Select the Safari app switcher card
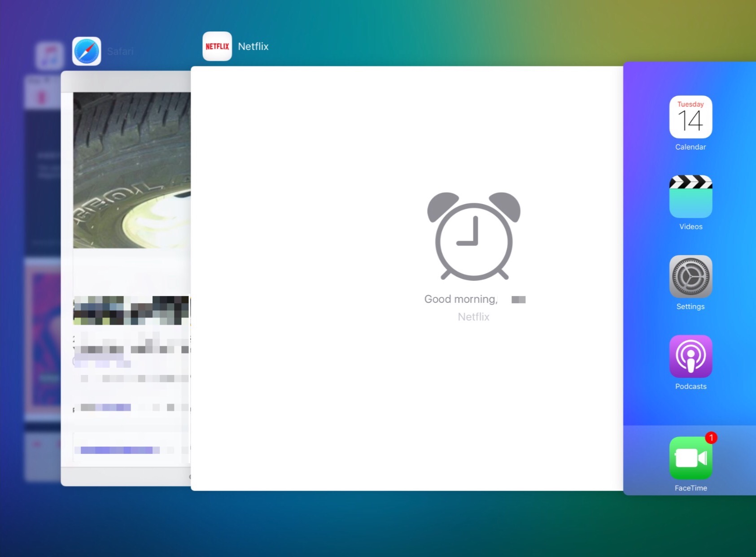 [126, 278]
